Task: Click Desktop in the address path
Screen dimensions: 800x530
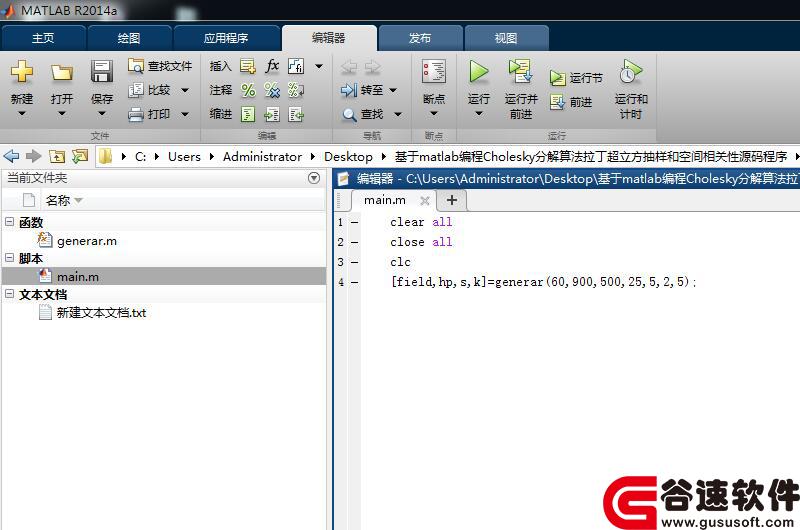Action: pos(348,157)
